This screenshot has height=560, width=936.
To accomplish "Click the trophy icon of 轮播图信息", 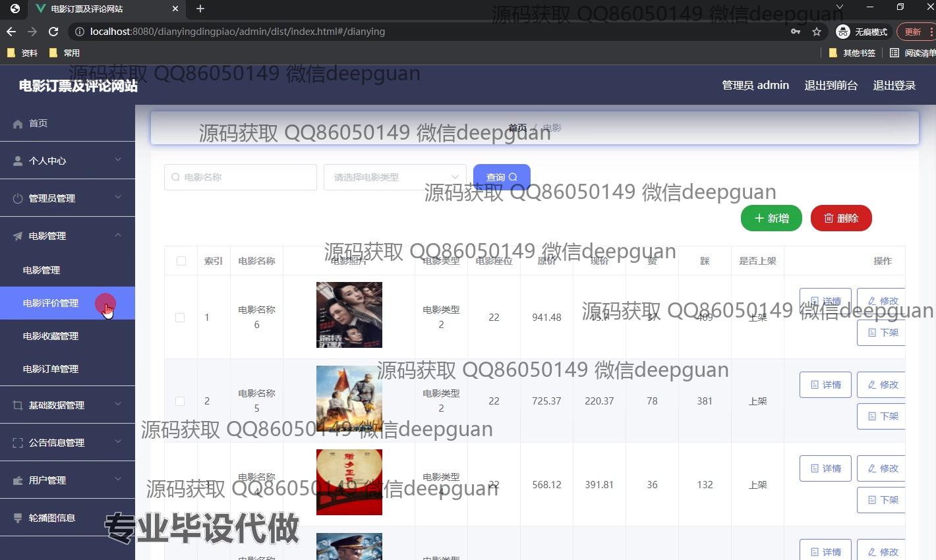I will tap(18, 518).
